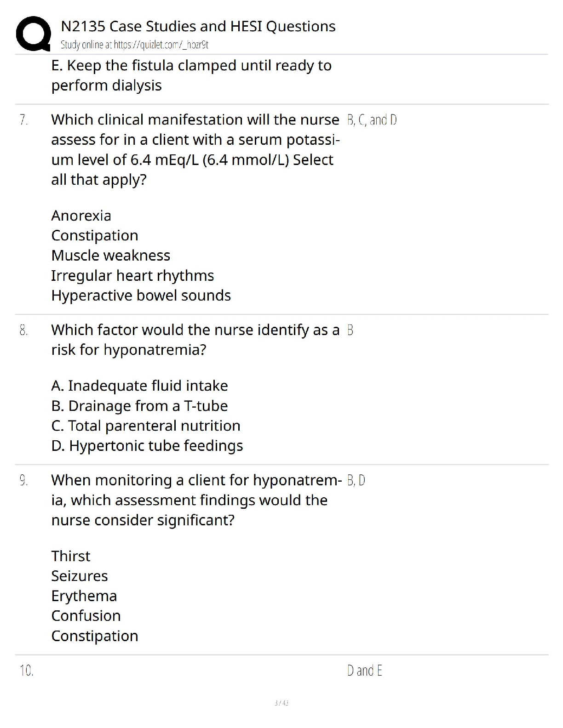563x728 pixels.
Task: Click Erythema answer option
Action: tap(84, 596)
